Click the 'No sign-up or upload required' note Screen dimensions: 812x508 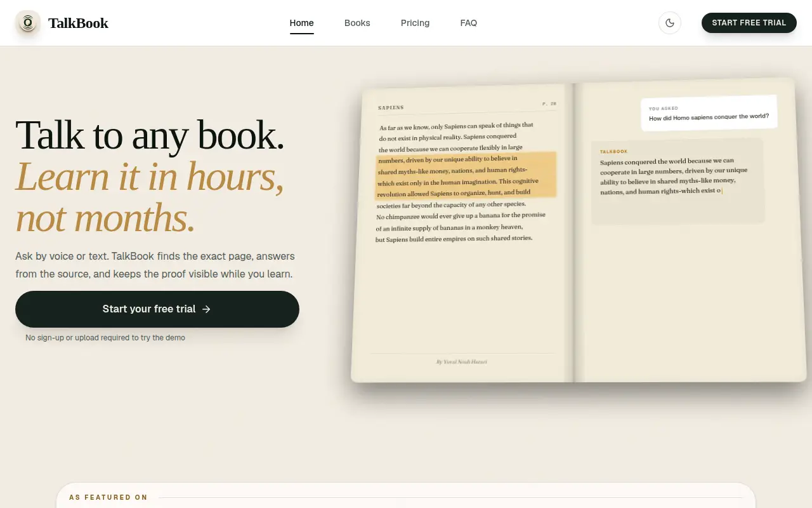point(105,338)
